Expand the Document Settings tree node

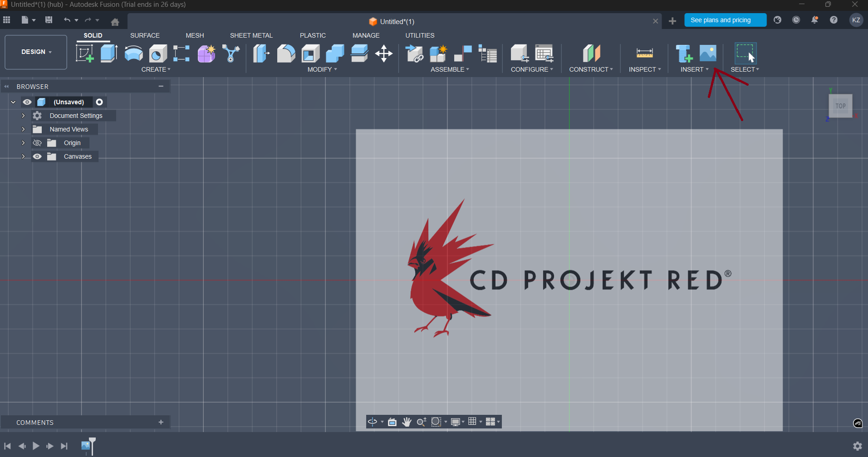coord(23,116)
